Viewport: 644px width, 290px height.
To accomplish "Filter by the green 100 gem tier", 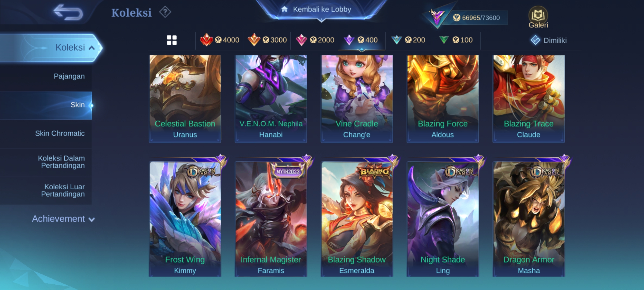I will click(456, 40).
